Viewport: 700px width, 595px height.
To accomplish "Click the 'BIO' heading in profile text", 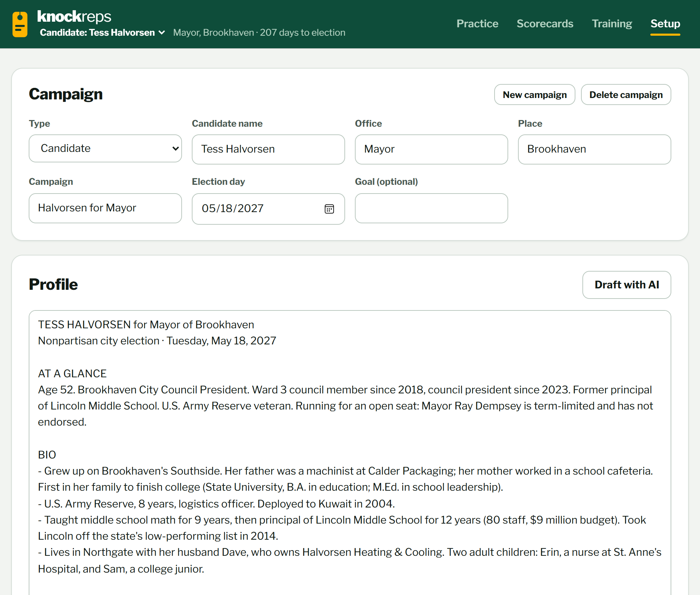I will [47, 455].
